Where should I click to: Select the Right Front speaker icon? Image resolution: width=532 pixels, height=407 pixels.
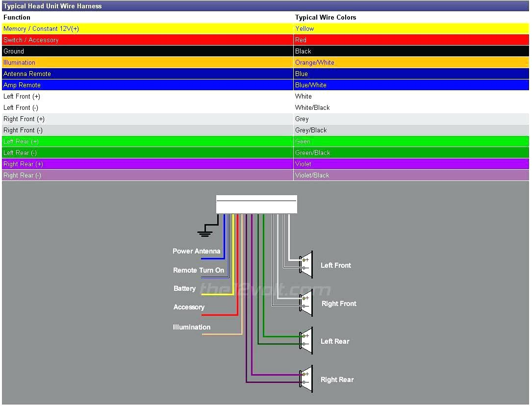pyautogui.click(x=306, y=303)
